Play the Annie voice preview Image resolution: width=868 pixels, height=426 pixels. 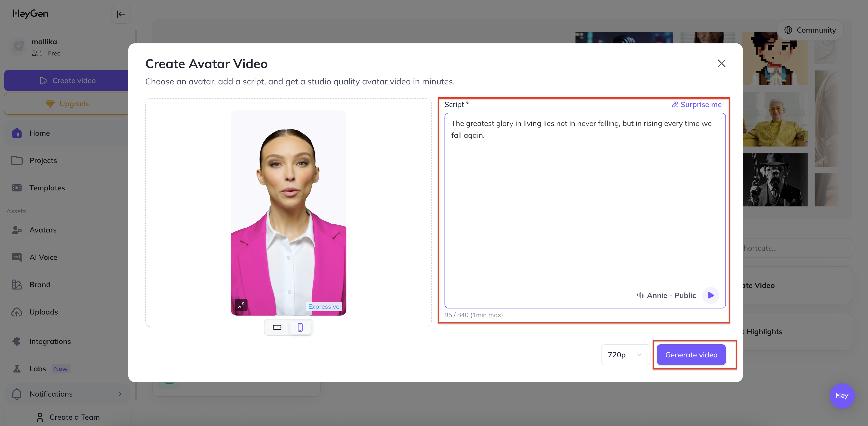point(711,295)
